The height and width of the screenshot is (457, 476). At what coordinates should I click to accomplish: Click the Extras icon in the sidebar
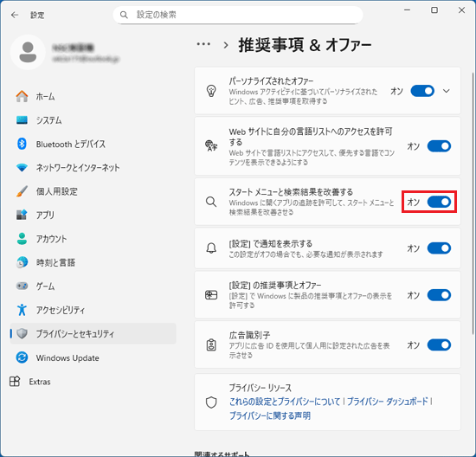point(15,381)
